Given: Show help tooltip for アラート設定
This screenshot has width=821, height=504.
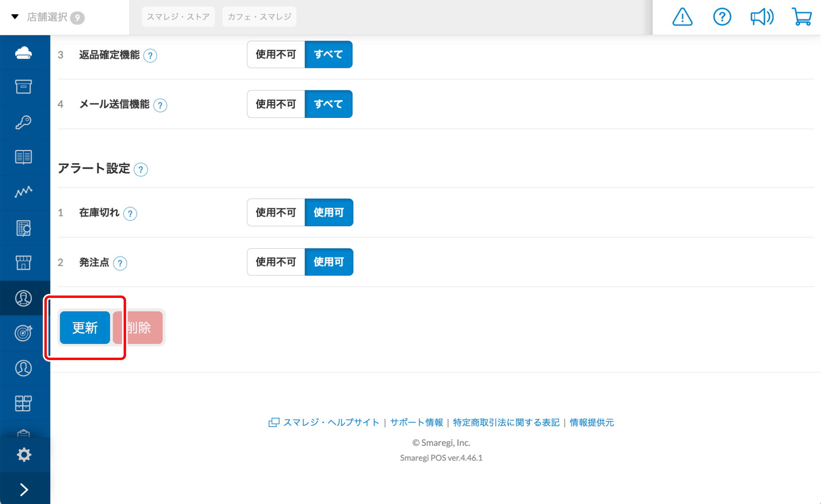Looking at the screenshot, I should pyautogui.click(x=141, y=170).
